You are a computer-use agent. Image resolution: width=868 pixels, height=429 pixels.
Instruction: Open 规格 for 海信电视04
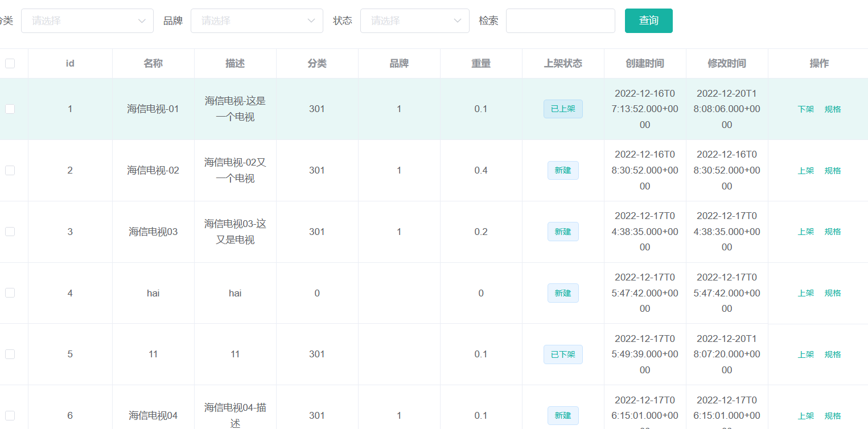(833, 416)
